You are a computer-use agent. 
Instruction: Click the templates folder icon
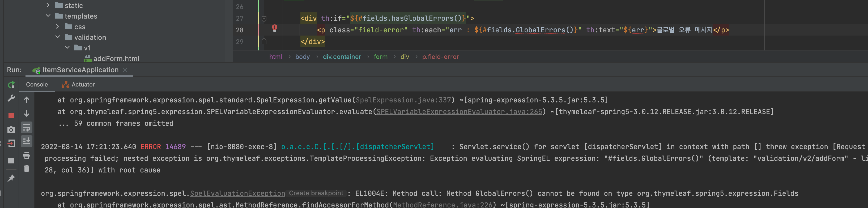click(x=59, y=16)
